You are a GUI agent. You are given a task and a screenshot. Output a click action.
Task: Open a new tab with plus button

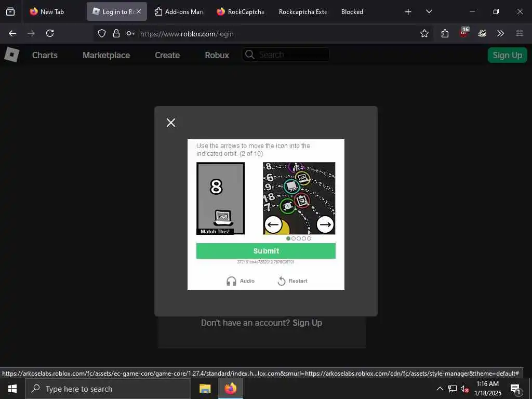click(x=408, y=12)
